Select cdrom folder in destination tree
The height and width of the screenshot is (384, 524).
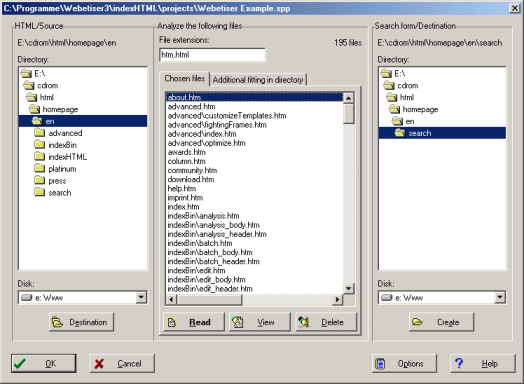[400, 86]
